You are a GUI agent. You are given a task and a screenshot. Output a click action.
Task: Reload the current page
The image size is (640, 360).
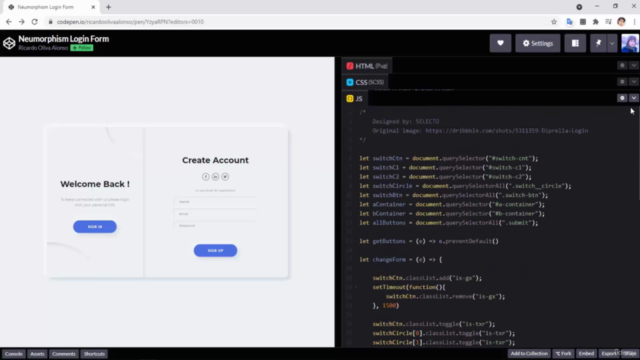coord(35,22)
